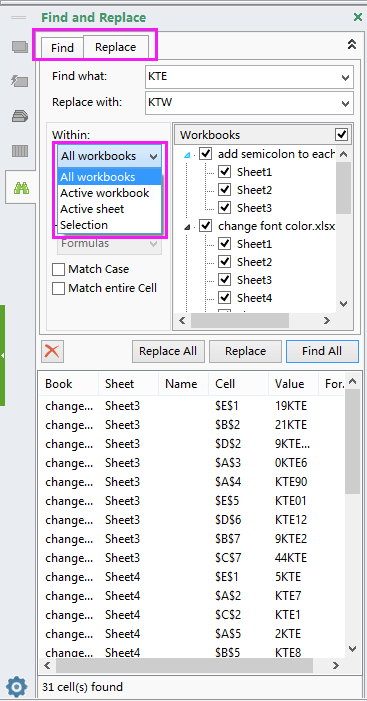Open the Find and Replace binoculars pane
Viewport: 367px width, 701px height.
[x=21, y=188]
